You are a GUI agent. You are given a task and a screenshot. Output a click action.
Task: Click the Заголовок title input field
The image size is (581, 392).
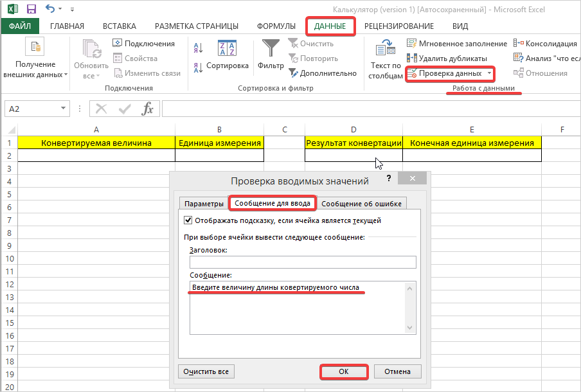[303, 262]
